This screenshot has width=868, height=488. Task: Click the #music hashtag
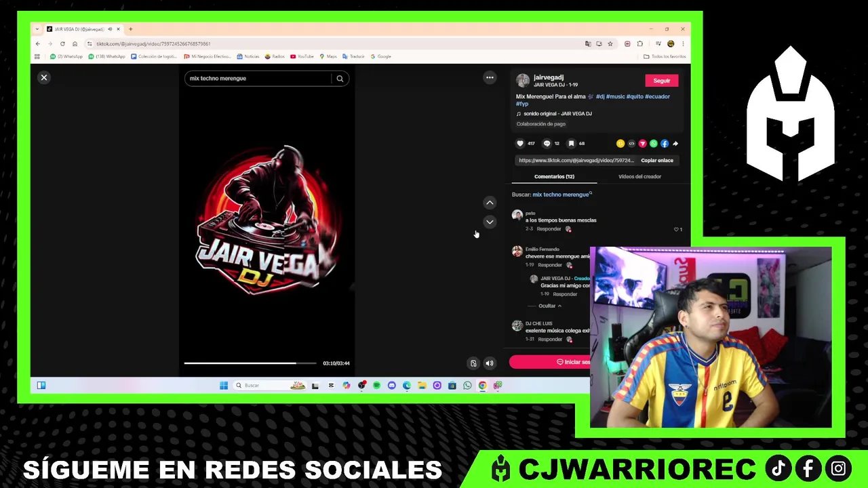615,96
